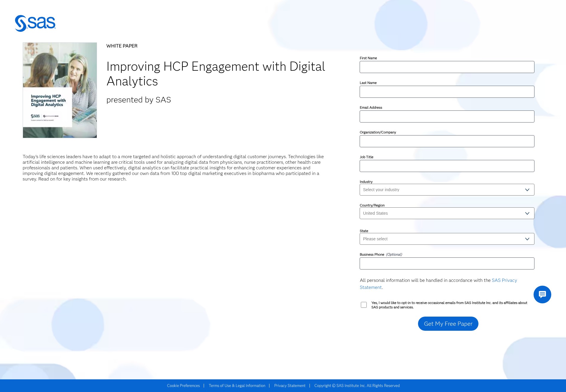This screenshot has width=566, height=392.
Task: Click the WHITE PAPER label
Action: click(x=122, y=46)
